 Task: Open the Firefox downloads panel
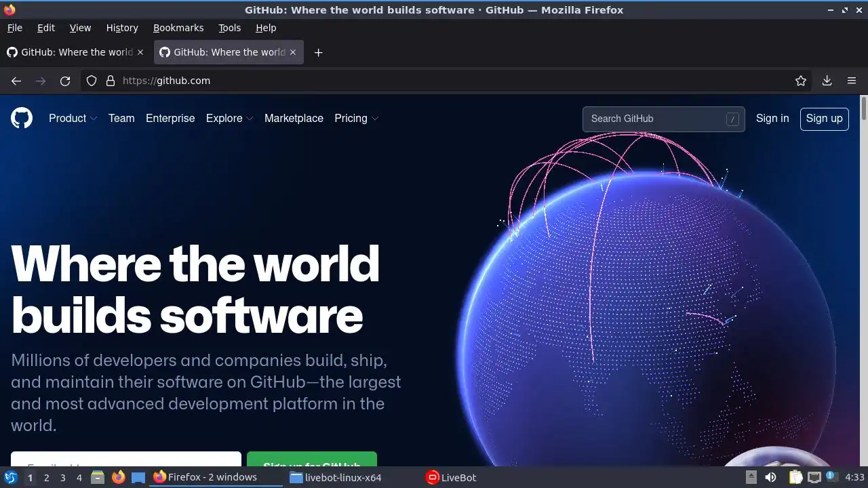click(827, 81)
